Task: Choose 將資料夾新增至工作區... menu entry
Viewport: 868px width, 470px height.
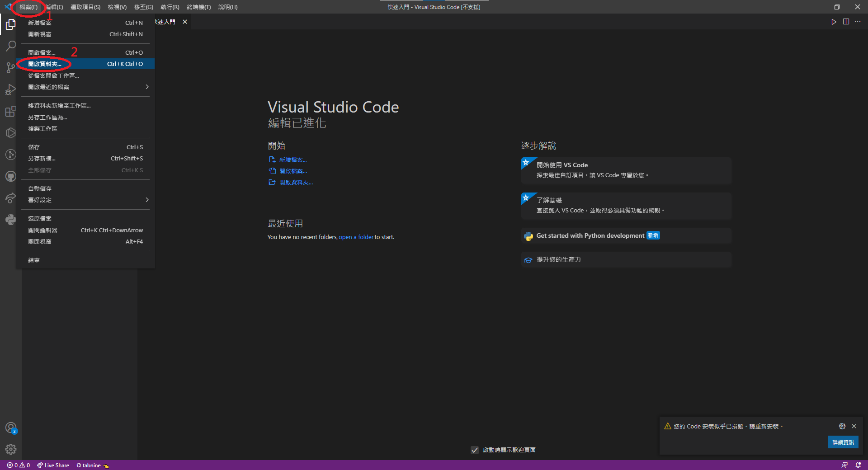Action: (85, 105)
